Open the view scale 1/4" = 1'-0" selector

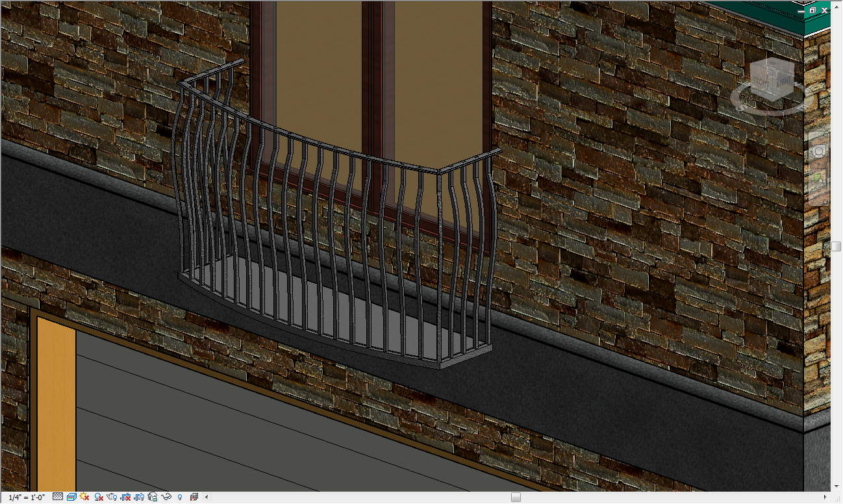[27, 498]
